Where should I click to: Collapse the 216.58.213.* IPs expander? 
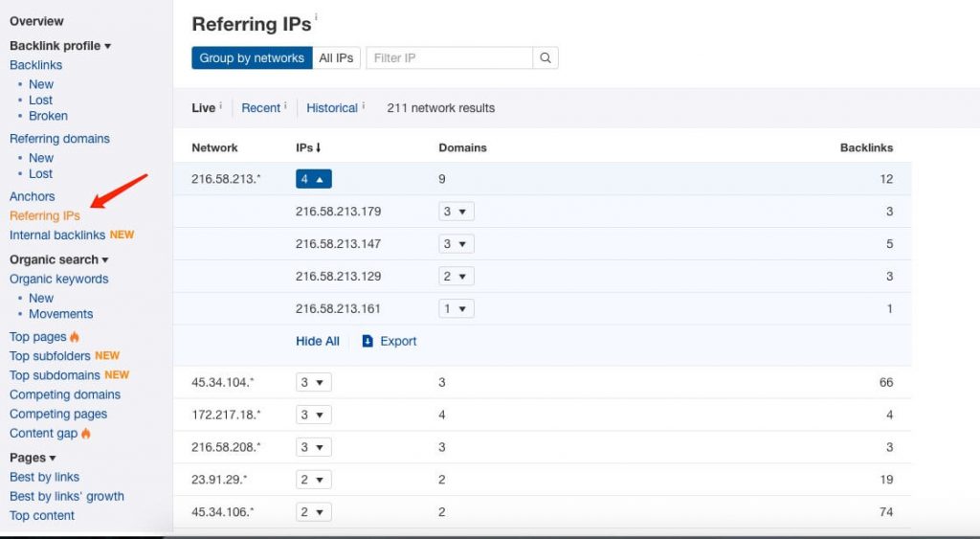(314, 179)
